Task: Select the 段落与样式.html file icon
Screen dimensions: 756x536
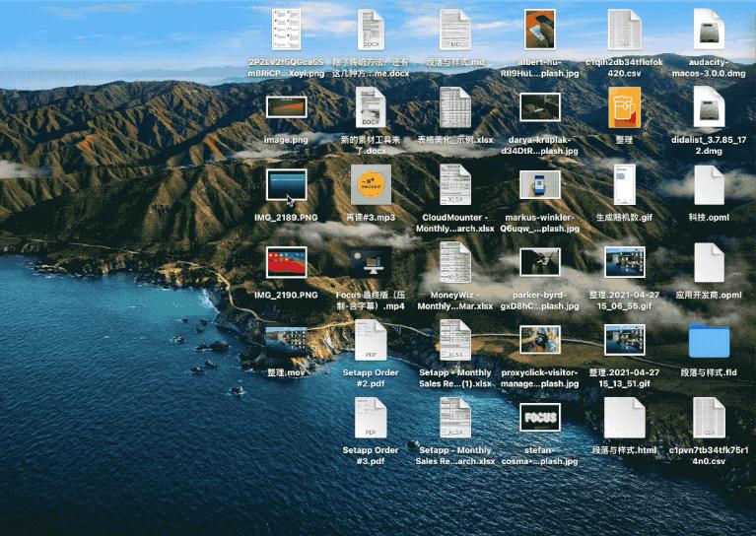Action: (x=624, y=418)
